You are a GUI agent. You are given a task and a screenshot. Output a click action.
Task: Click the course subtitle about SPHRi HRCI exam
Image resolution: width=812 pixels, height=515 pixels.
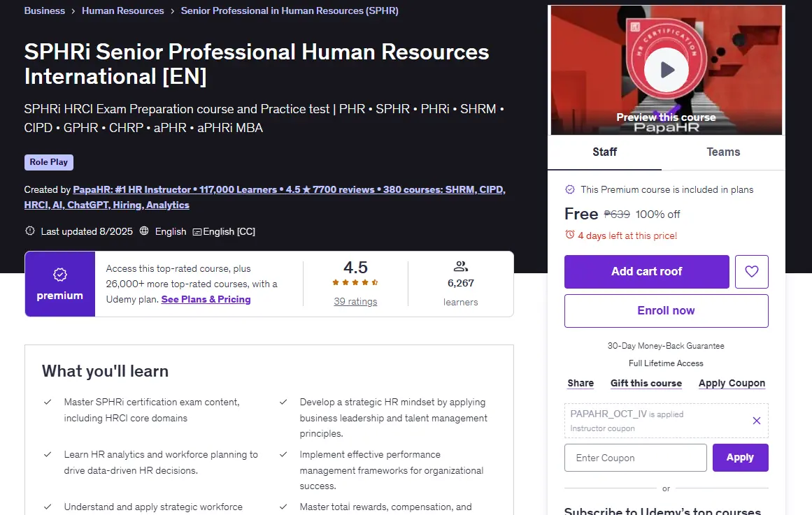click(264, 119)
